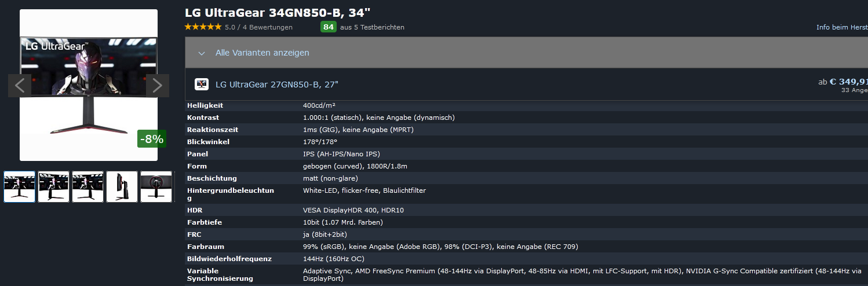Select Kontrast label
Viewport: 868px width, 286px height.
[203, 118]
